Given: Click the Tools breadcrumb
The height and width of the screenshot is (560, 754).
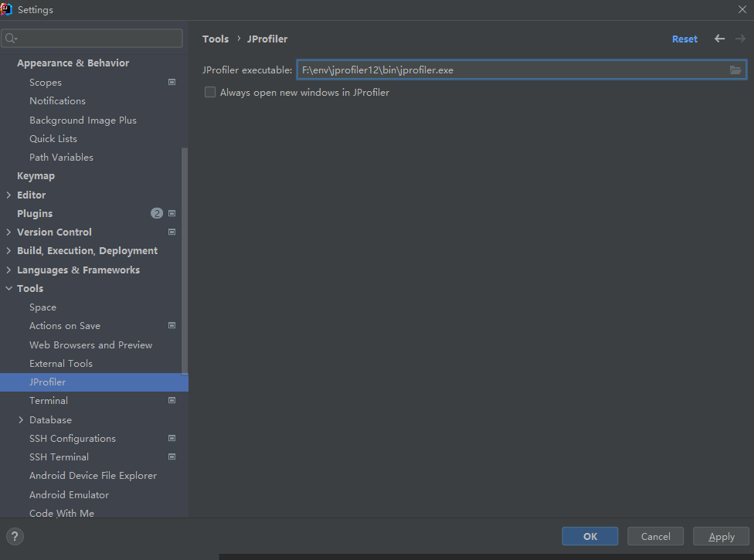Looking at the screenshot, I should point(216,39).
